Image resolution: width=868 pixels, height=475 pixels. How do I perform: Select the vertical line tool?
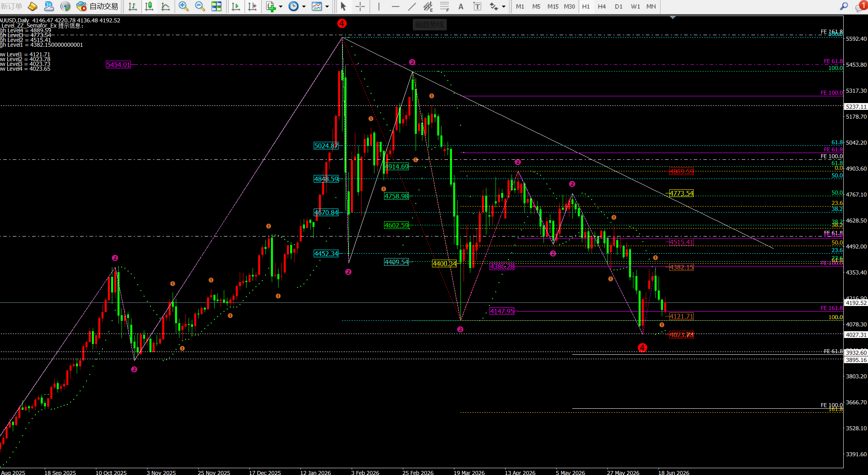(x=378, y=6)
